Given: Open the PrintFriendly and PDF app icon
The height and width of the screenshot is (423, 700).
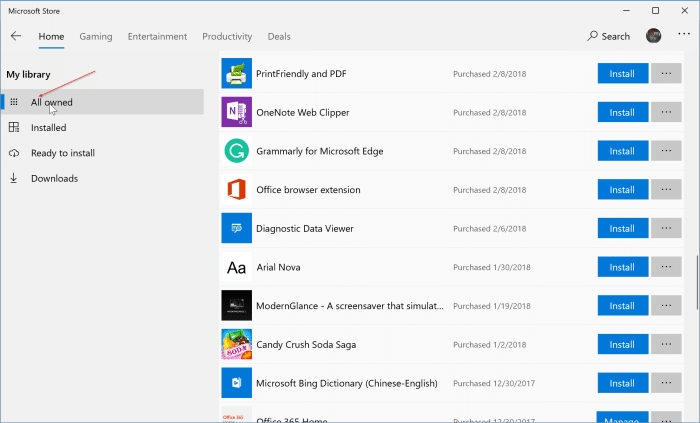Looking at the screenshot, I should pos(237,73).
